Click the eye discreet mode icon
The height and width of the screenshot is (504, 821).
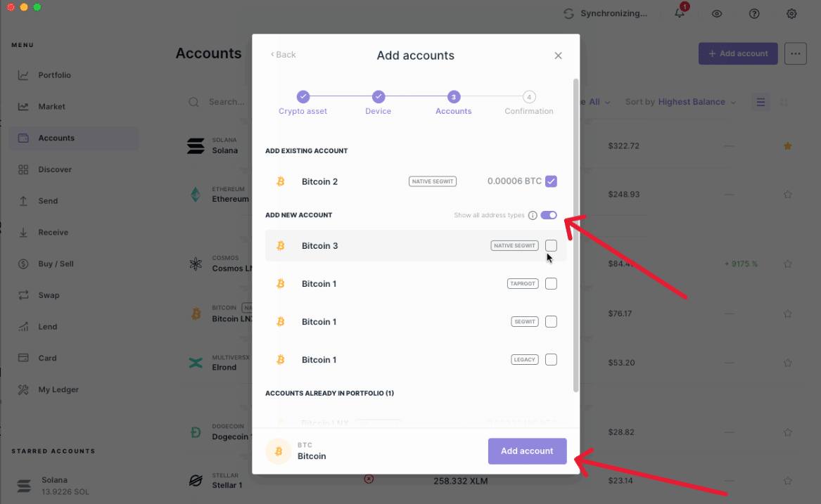717,13
